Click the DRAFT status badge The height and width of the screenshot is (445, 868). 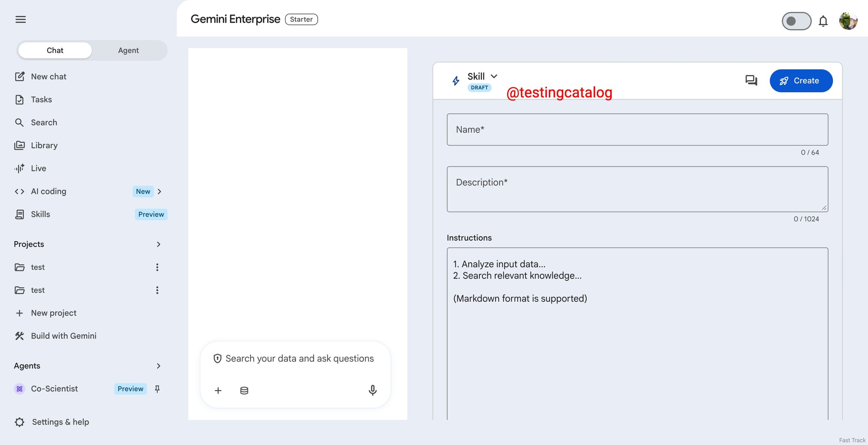(x=480, y=88)
